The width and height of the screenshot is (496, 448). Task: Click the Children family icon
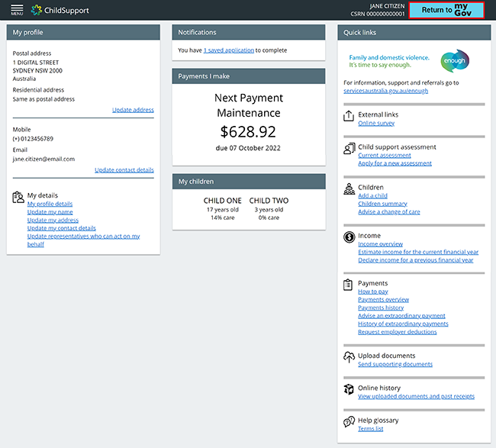pyautogui.click(x=349, y=189)
